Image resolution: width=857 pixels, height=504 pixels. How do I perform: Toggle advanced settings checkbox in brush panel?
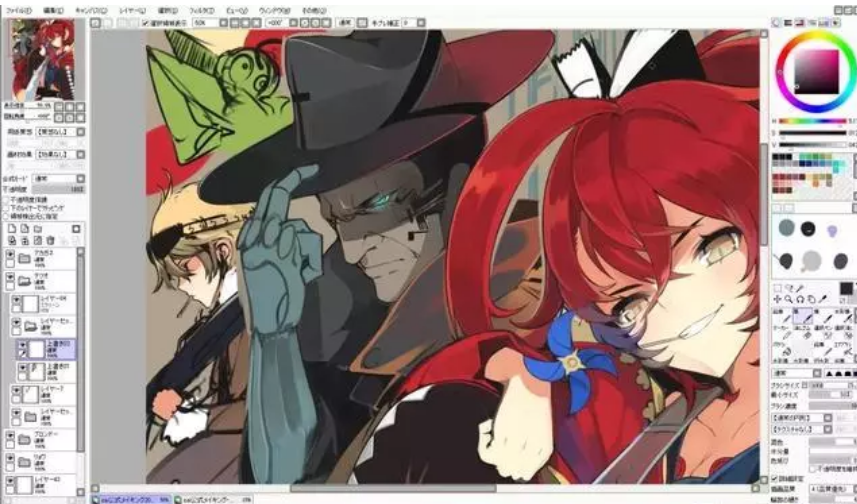[774, 479]
